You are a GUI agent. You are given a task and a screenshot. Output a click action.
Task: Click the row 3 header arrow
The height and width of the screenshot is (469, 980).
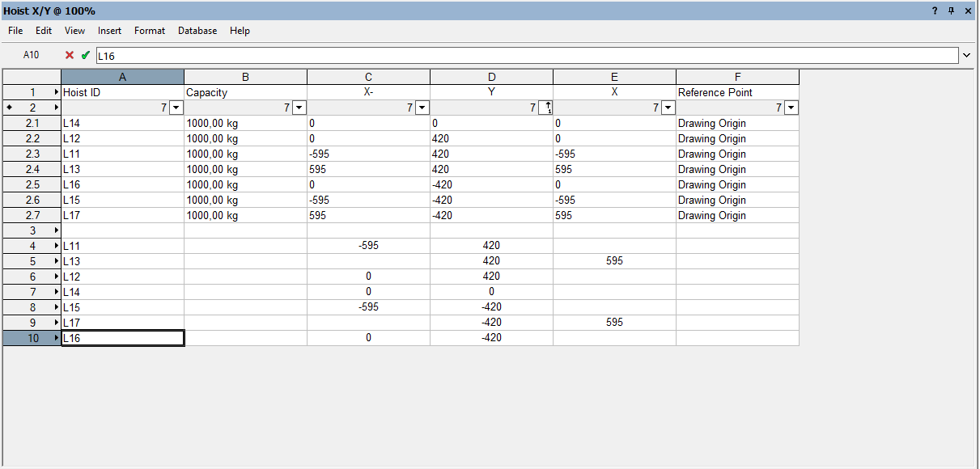click(x=57, y=230)
